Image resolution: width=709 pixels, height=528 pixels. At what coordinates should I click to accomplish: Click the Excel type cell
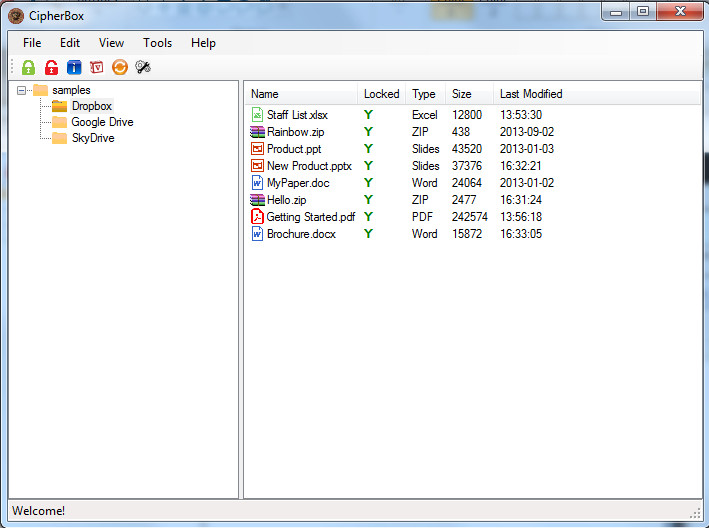425,115
